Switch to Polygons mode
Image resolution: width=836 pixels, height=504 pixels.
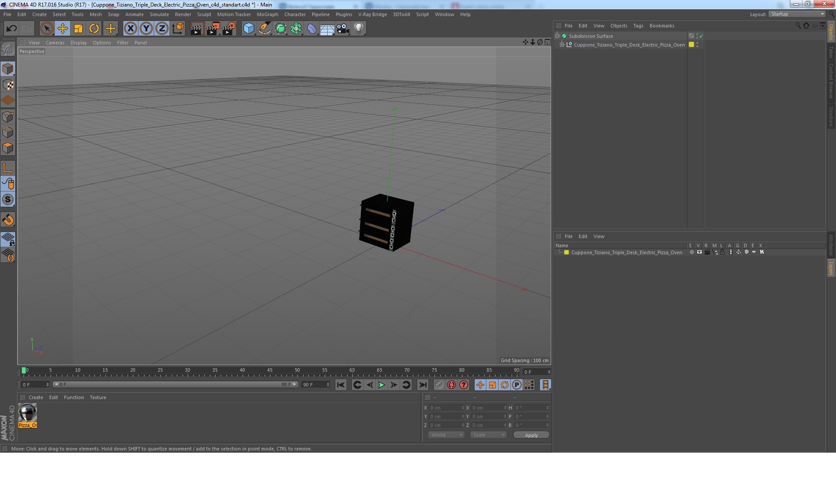click(x=8, y=148)
